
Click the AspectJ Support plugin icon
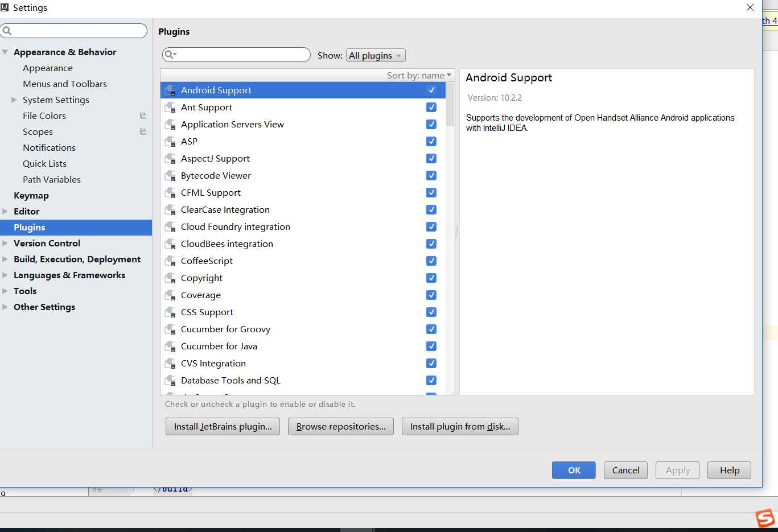170,158
